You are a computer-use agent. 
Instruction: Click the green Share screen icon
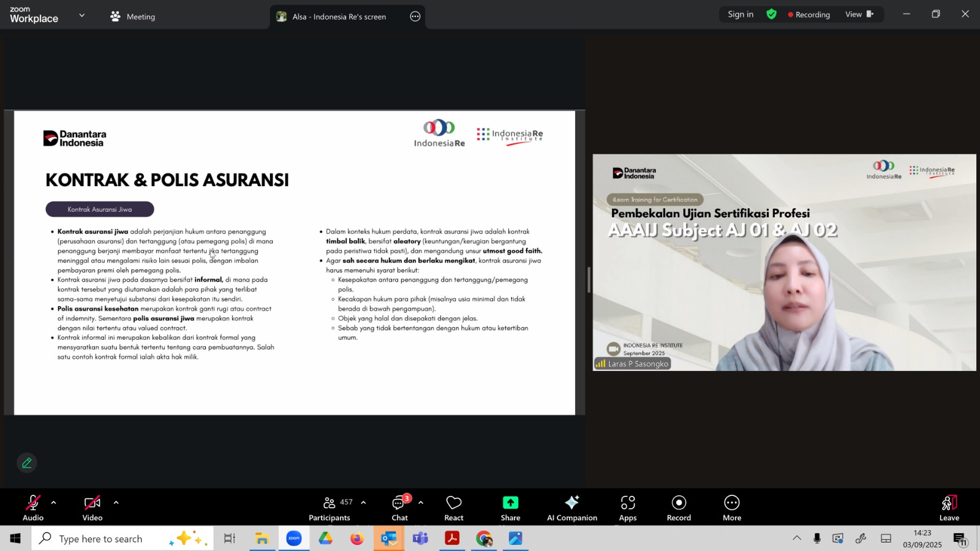510,503
